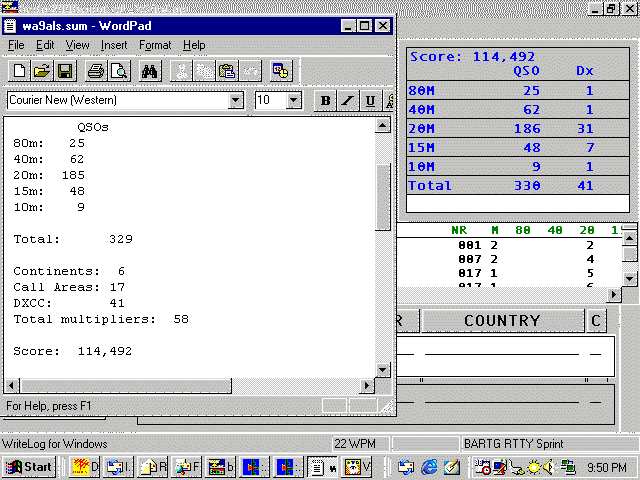Click the WordPad vertical scrollbar down arrow
This screenshot has height=480, width=640.
[382, 370]
